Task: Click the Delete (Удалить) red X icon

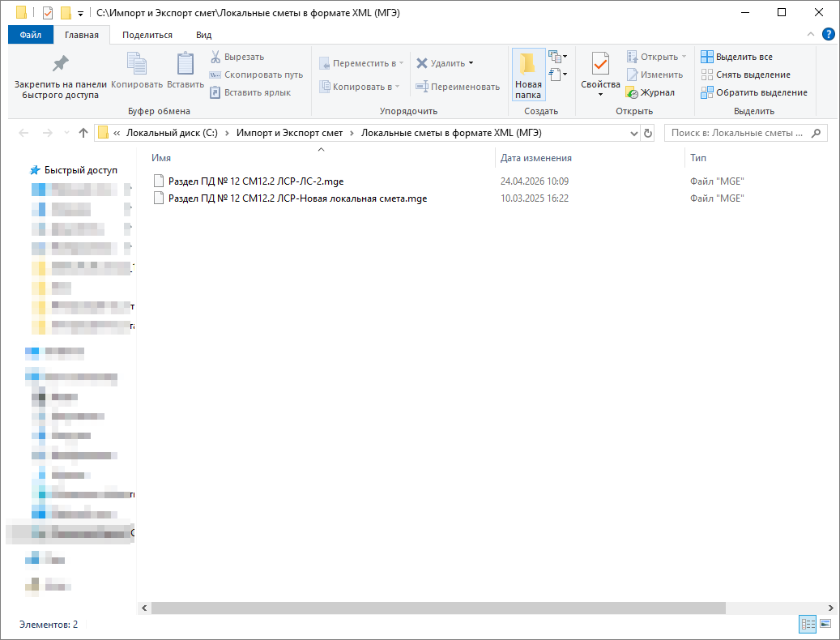Action: (x=422, y=63)
